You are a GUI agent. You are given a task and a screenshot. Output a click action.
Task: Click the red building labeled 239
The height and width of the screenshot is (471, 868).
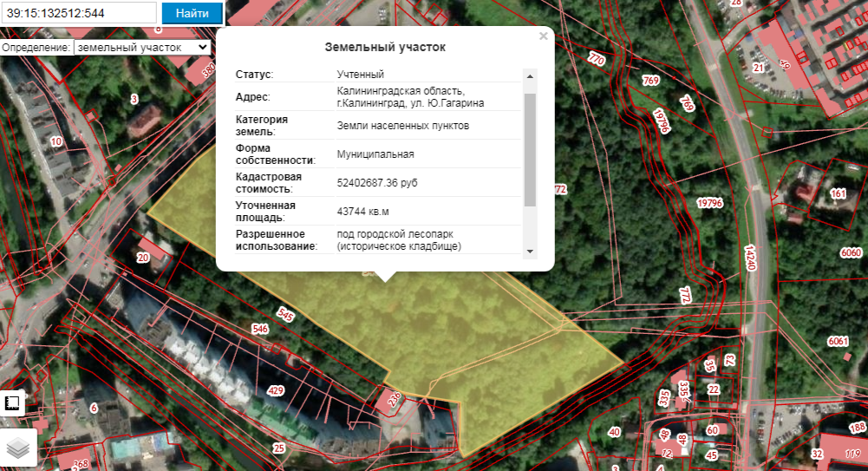393,399
